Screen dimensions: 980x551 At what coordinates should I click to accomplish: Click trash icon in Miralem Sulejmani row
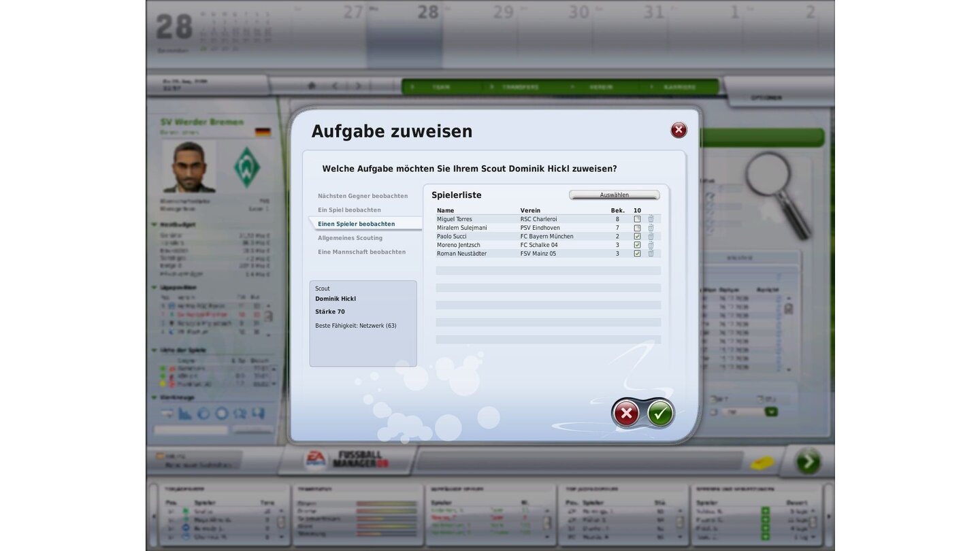[x=651, y=228]
